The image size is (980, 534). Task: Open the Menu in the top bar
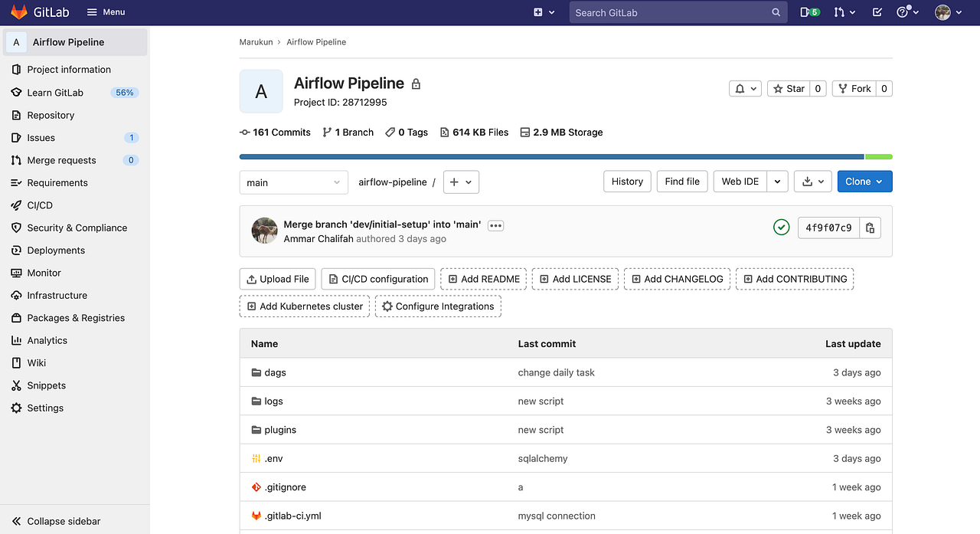click(106, 11)
